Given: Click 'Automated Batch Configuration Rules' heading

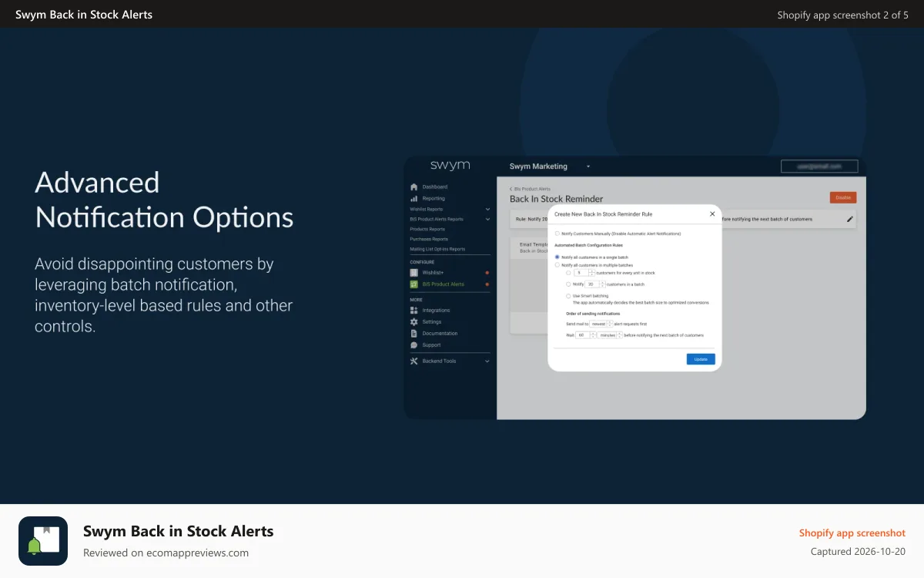Looking at the screenshot, I should pos(588,245).
